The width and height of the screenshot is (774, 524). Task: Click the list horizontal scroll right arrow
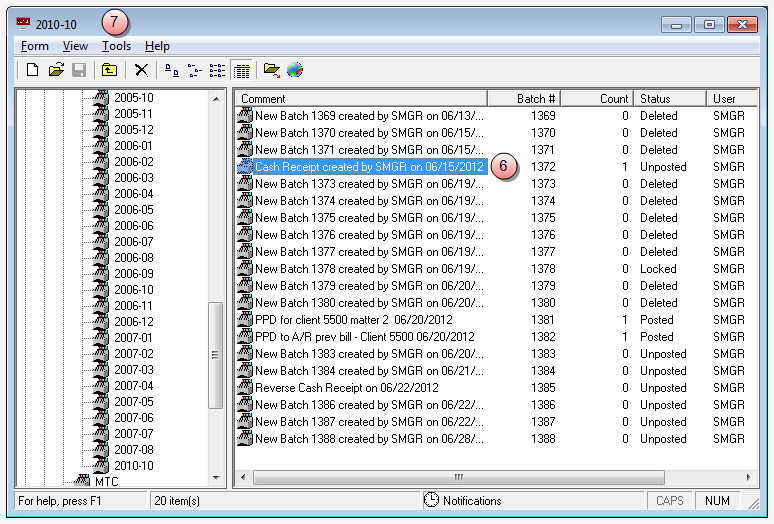coord(749,477)
